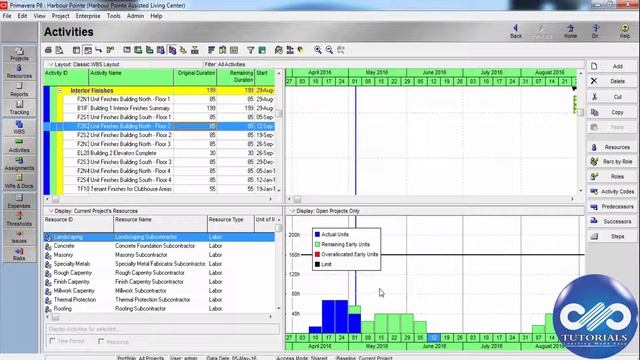The image size is (640, 360).
Task: Select activity Tenant Finishes for Clubhouse Areas
Action: click(x=169, y=189)
